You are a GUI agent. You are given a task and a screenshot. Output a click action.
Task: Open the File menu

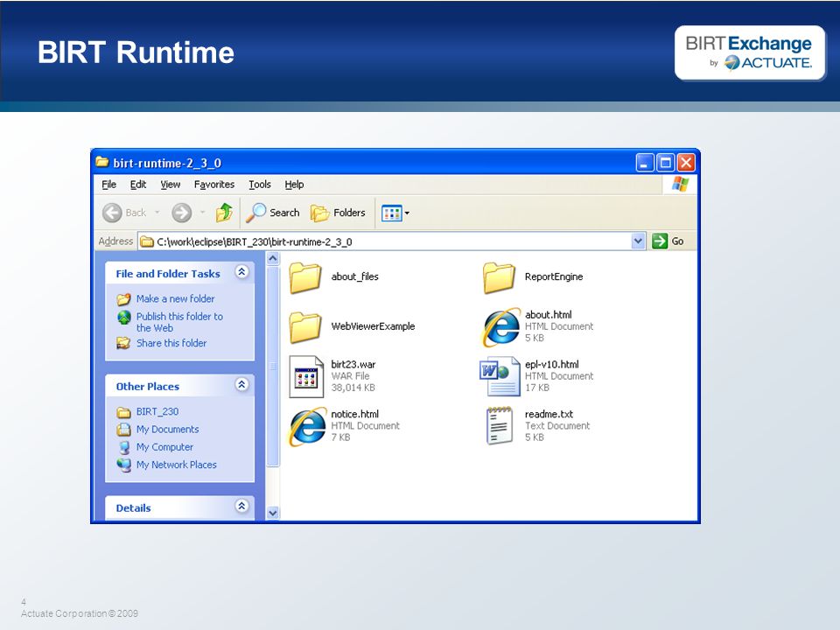point(108,185)
